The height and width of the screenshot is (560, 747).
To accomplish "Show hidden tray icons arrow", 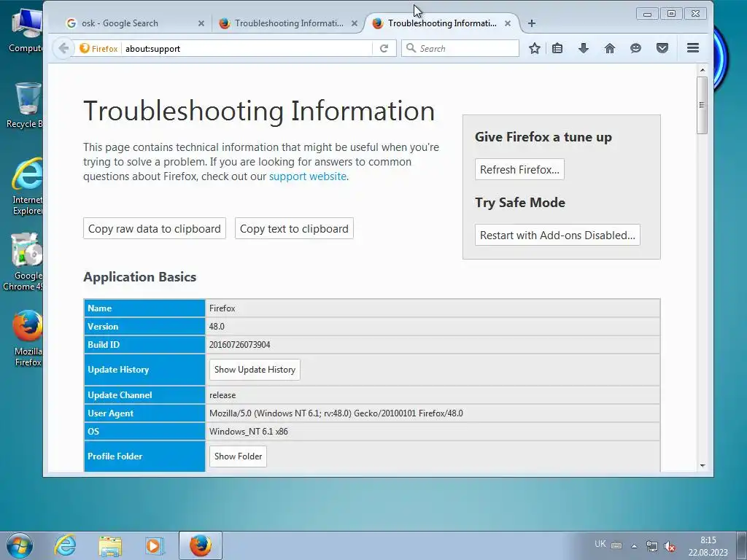I will coord(634,546).
